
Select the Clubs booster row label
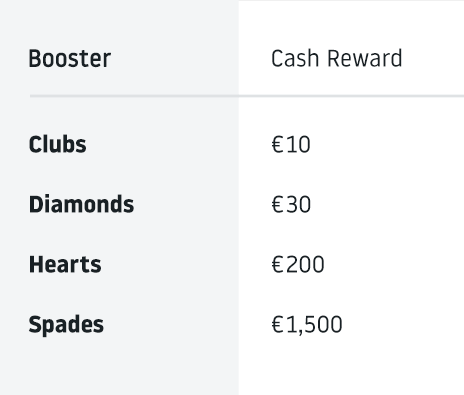click(x=58, y=144)
